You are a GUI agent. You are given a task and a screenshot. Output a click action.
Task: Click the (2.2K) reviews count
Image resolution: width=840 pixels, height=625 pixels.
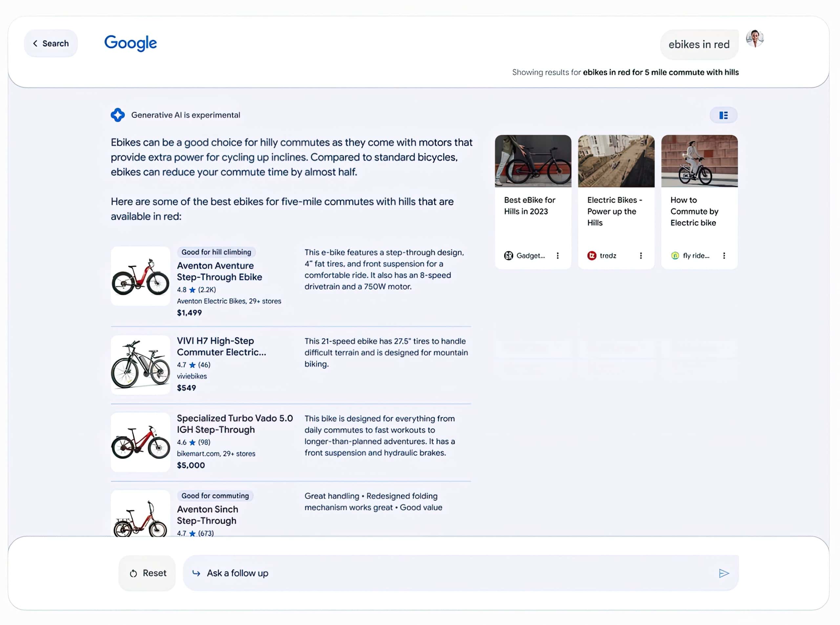click(x=207, y=290)
